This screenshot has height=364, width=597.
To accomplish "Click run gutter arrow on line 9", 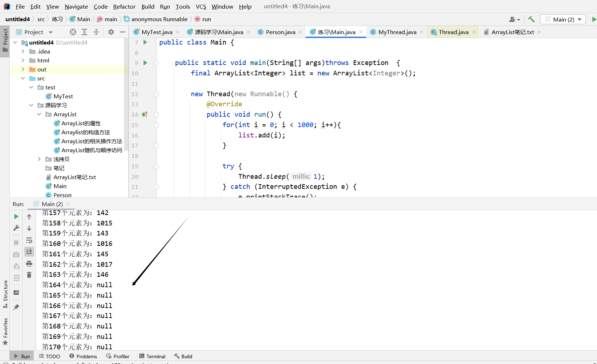I will pyautogui.click(x=145, y=63).
